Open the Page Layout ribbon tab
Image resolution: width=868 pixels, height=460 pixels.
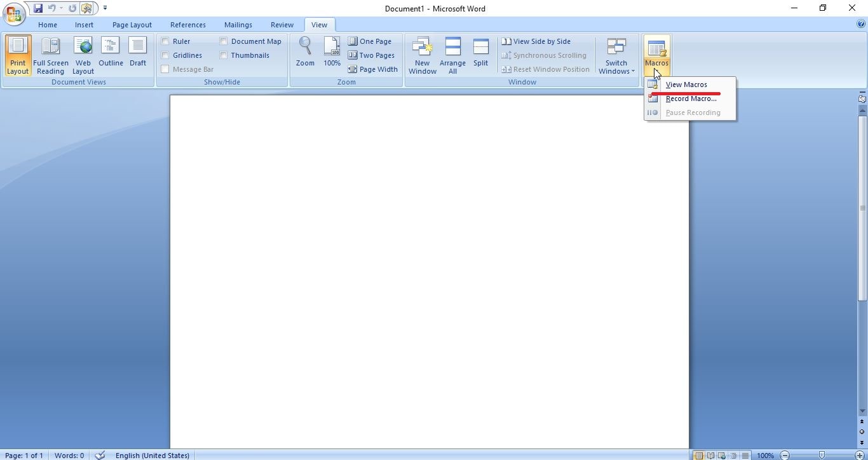pyautogui.click(x=132, y=25)
